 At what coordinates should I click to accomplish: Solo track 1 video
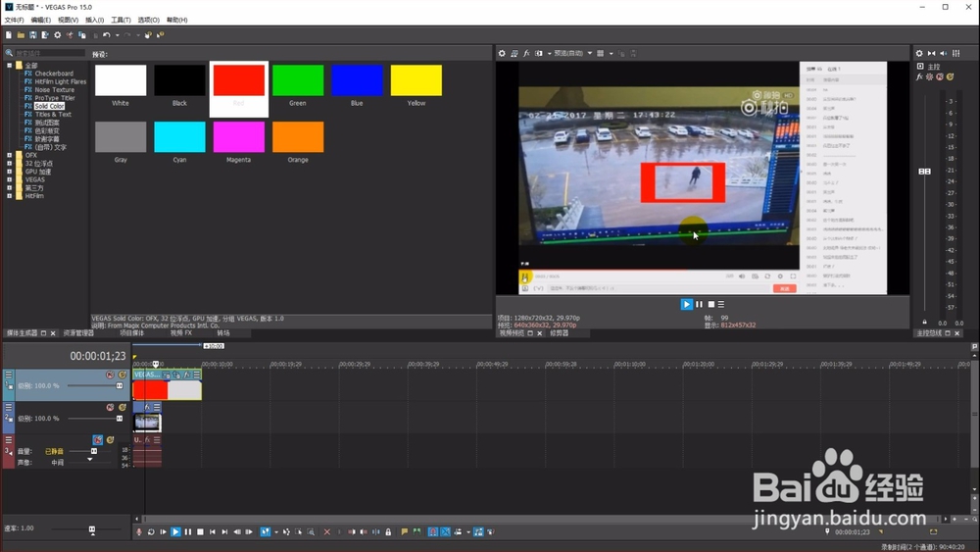[x=122, y=376]
